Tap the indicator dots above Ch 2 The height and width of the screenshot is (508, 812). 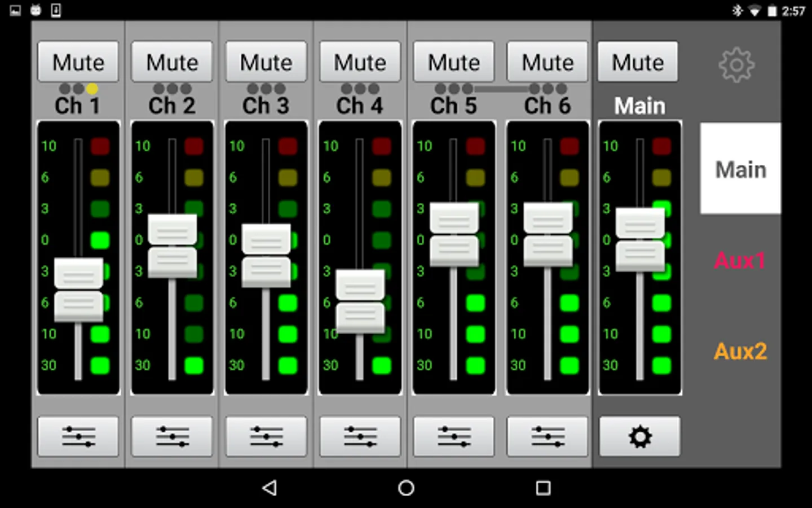[x=172, y=89]
